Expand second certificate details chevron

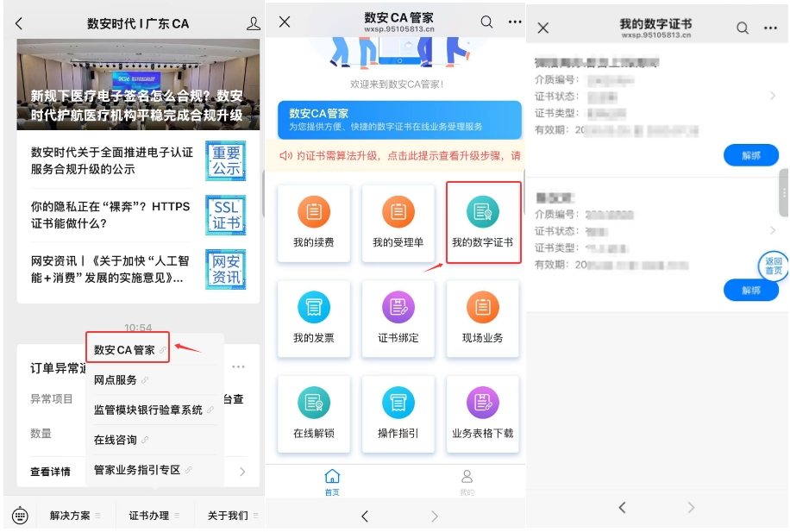[x=773, y=230]
